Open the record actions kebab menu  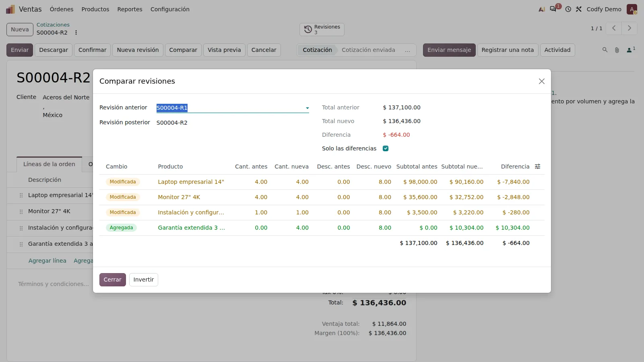click(x=76, y=33)
